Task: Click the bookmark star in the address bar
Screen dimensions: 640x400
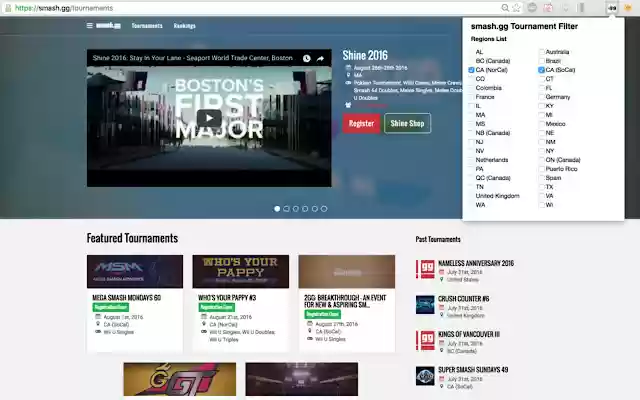Action: click(516, 8)
